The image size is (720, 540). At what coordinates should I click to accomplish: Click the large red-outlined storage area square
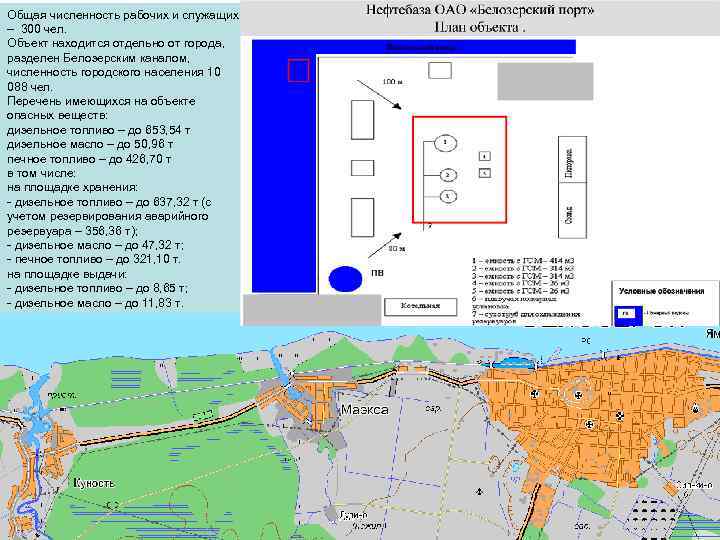[460, 169]
